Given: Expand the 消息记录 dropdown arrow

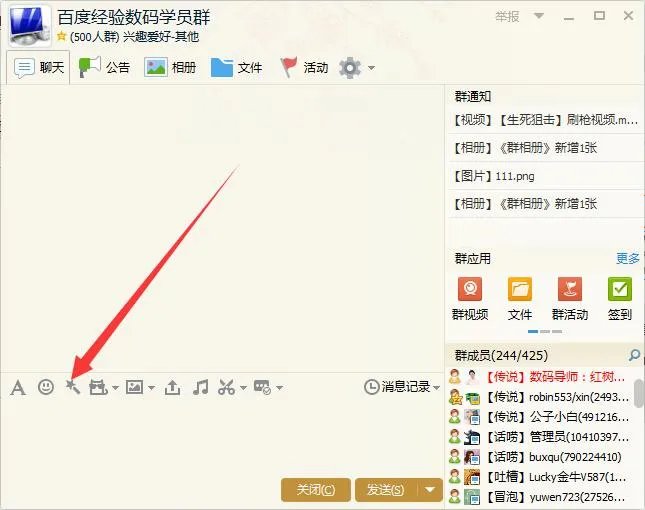Looking at the screenshot, I should point(436,387).
